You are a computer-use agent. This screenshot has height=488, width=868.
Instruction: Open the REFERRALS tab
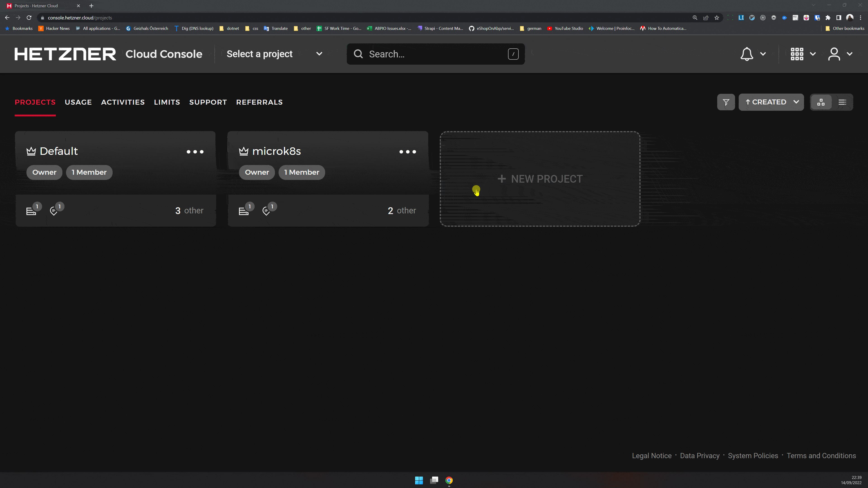[259, 102]
